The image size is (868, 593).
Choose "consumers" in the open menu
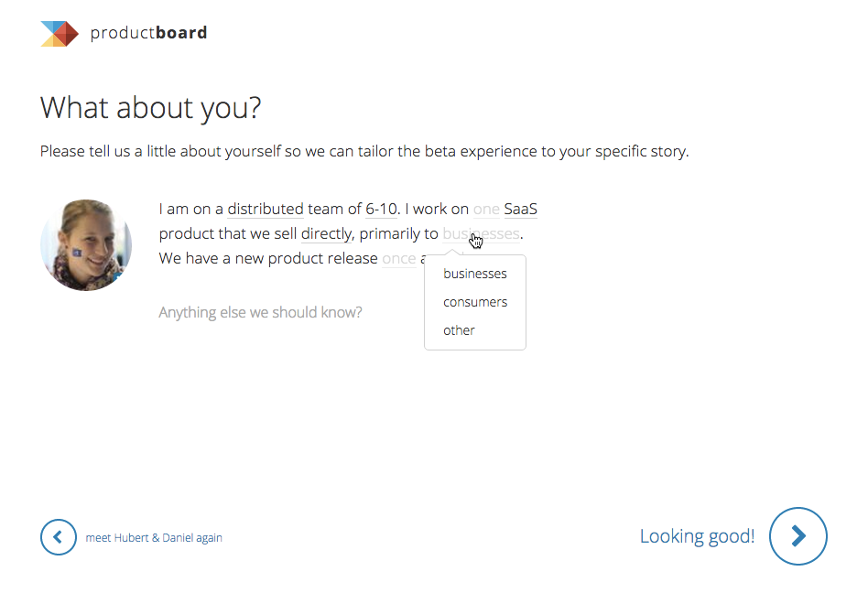(x=474, y=302)
